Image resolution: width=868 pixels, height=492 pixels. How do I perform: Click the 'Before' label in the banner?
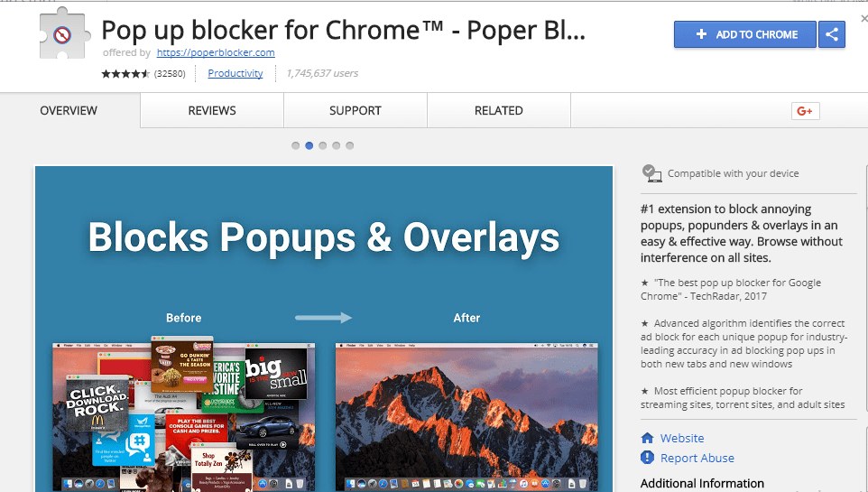pyautogui.click(x=184, y=318)
